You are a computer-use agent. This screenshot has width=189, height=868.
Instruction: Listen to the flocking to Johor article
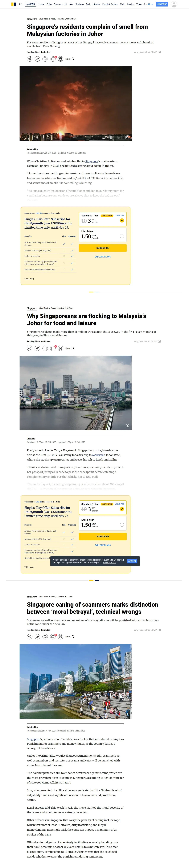pyautogui.click(x=70, y=348)
